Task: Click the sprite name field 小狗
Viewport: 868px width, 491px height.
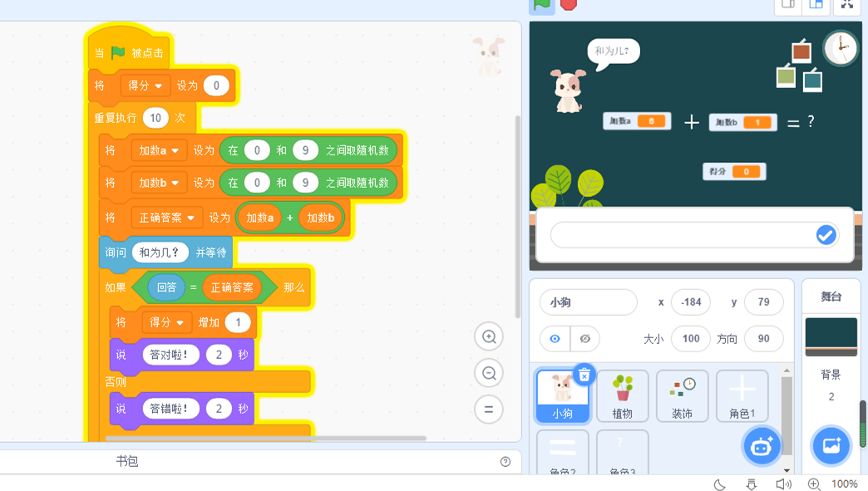Action: 589,302
